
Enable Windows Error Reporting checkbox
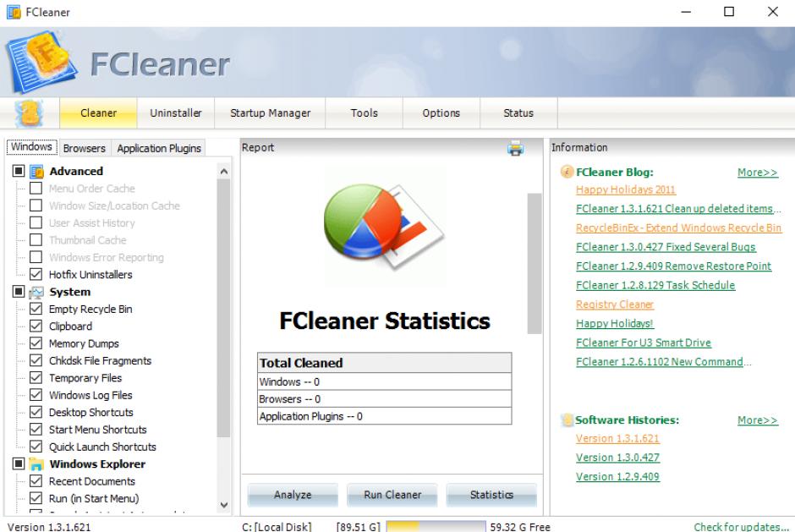(x=36, y=258)
